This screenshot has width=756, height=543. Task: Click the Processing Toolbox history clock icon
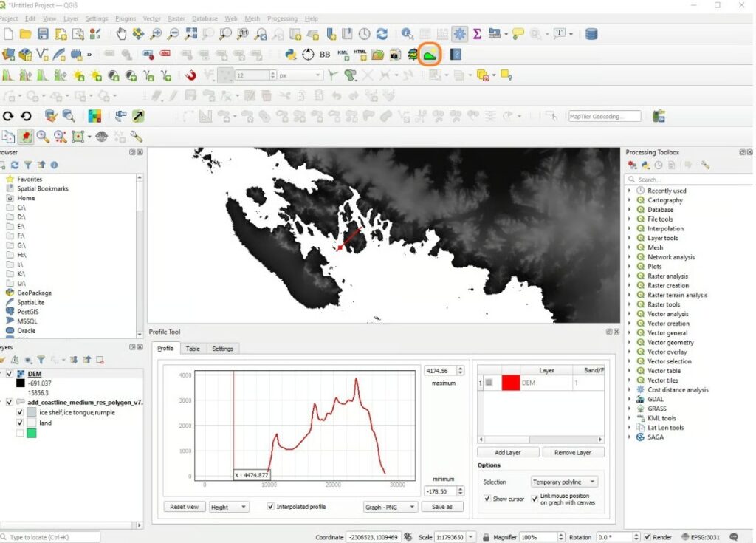pos(659,165)
